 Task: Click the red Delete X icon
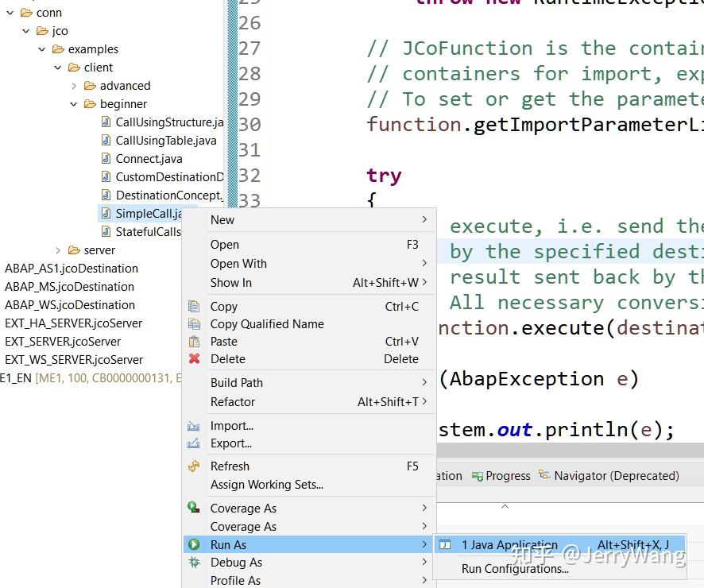195,358
